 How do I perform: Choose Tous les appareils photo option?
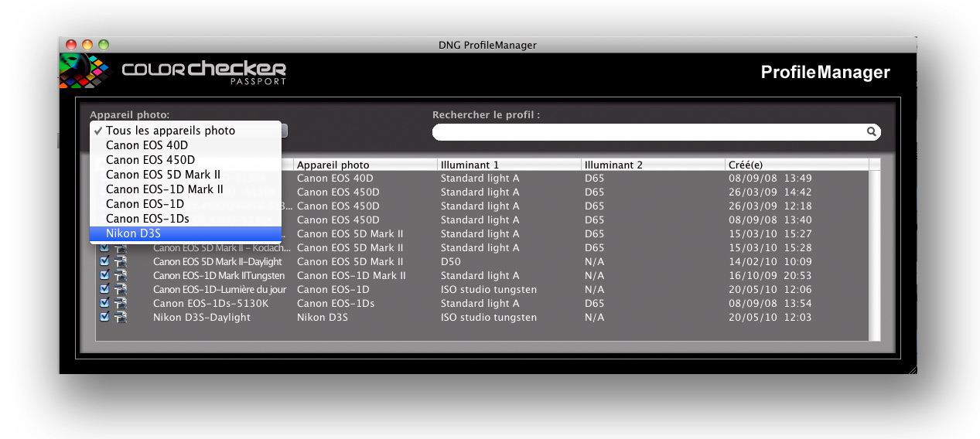(x=186, y=131)
